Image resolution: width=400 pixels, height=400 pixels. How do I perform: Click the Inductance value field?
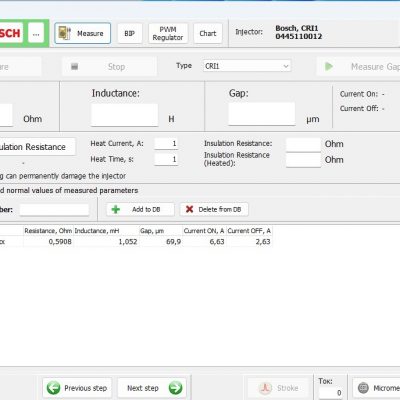pos(124,115)
